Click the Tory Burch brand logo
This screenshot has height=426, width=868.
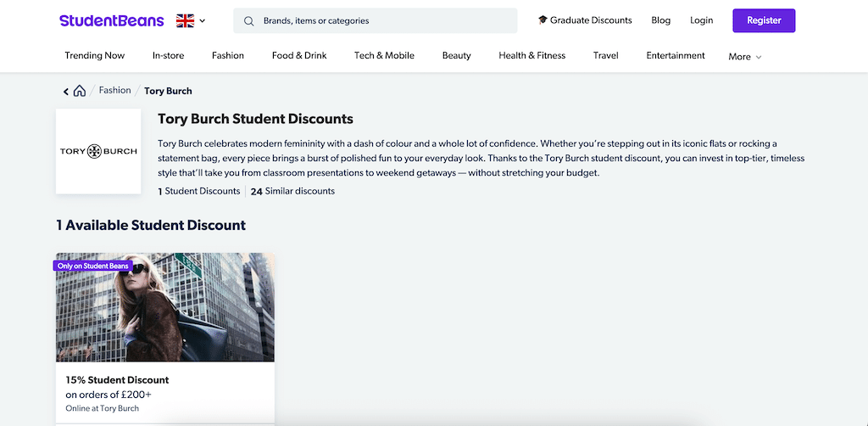(x=98, y=151)
